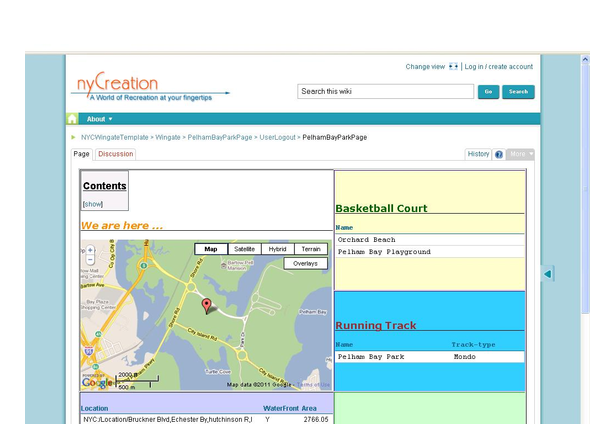Show the Contents list
This screenshot has width=615, height=424.
tap(93, 204)
